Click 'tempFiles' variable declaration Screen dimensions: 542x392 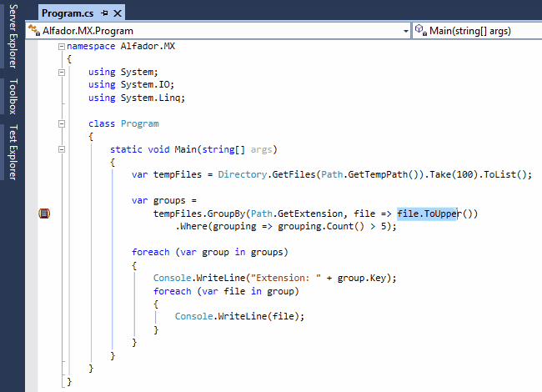[x=178, y=174]
